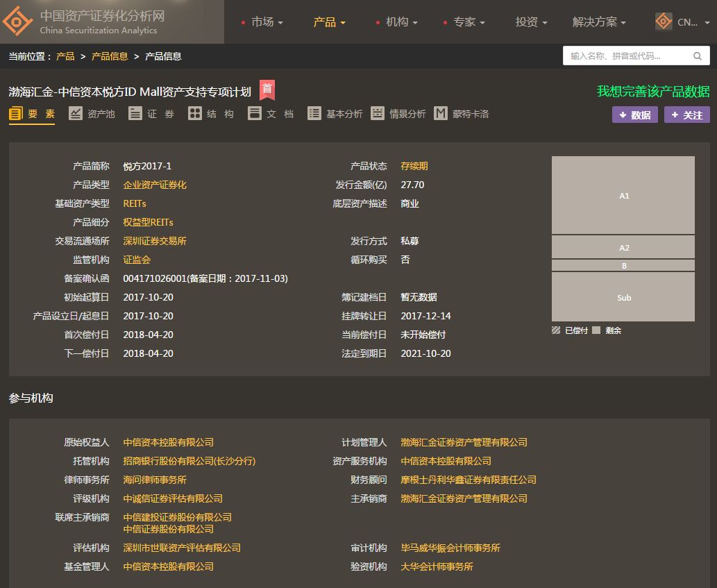The height and width of the screenshot is (588, 717).
Task: Open 计划管理人 渤海汇金证券资产管理有限公司 link
Action: 464,442
